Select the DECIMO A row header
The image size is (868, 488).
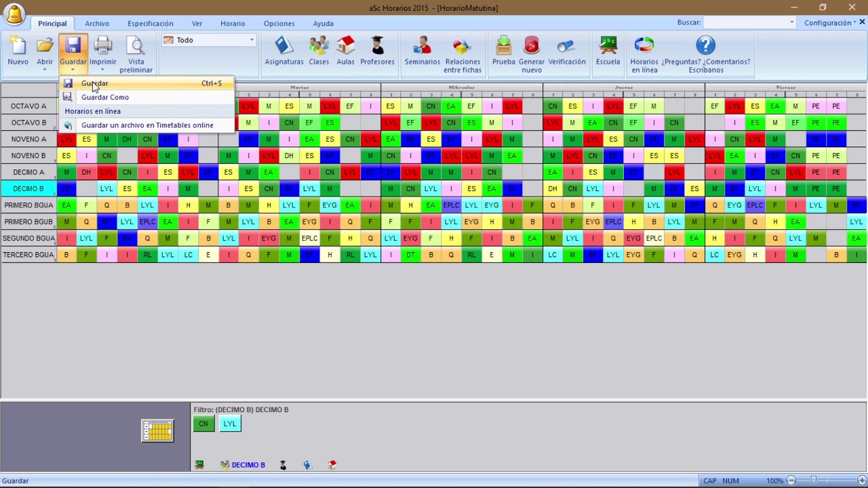coord(28,172)
